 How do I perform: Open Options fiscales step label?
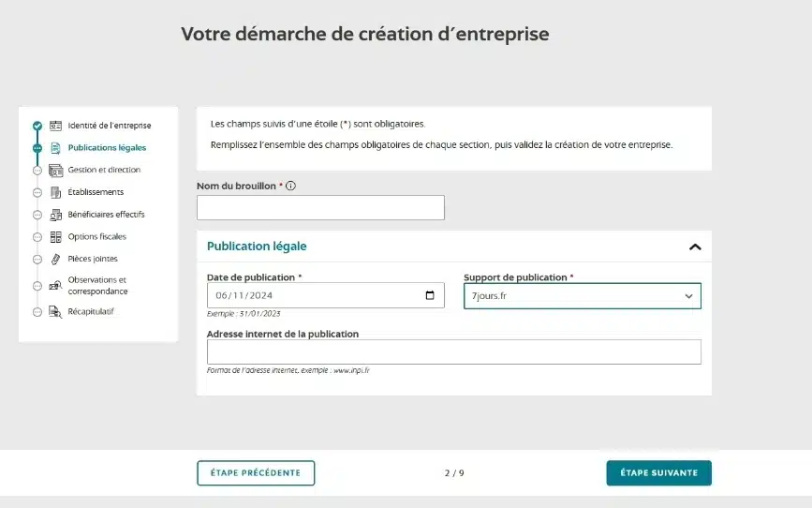96,236
